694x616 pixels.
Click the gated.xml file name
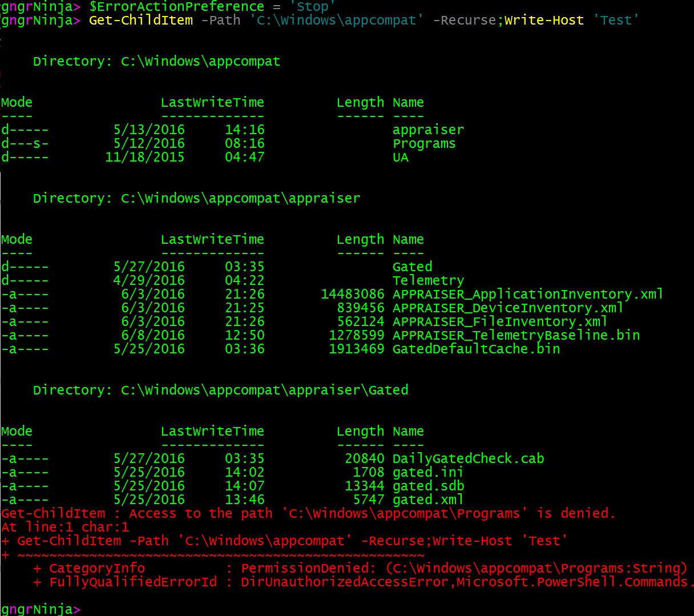(427, 500)
